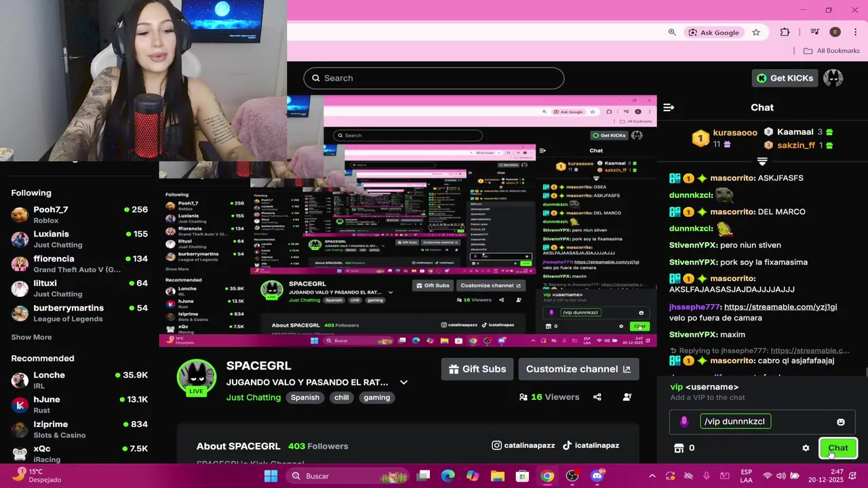Share the SPACEGRL stream via share icon
The height and width of the screenshot is (488, 868).
597,397
